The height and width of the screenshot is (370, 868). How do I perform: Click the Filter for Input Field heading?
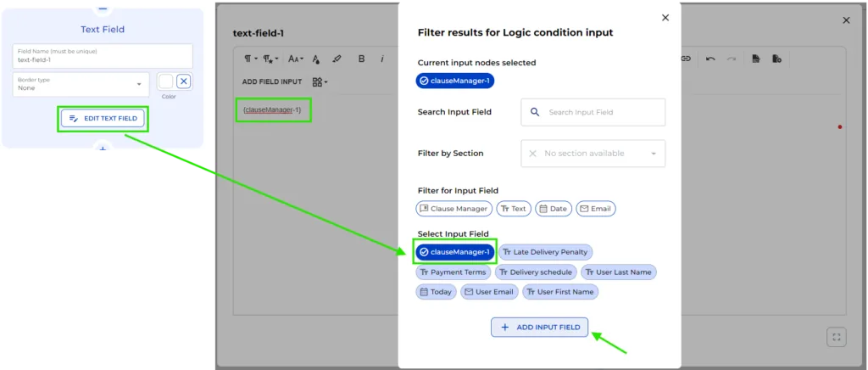pyautogui.click(x=458, y=191)
